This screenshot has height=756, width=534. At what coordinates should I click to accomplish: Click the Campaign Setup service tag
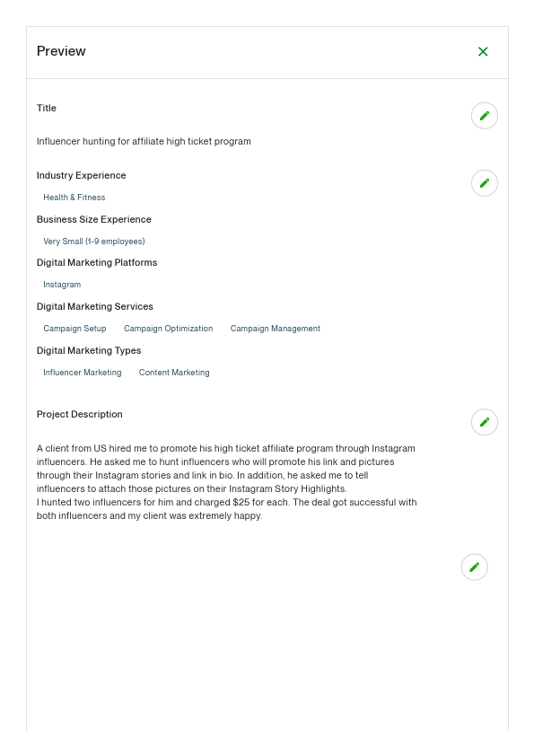point(74,329)
